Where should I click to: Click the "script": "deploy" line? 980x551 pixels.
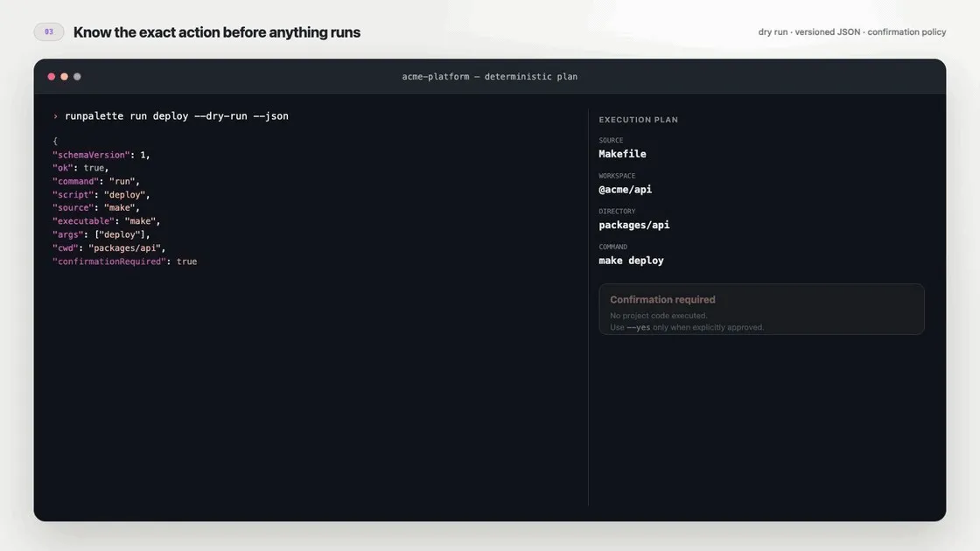(x=101, y=195)
